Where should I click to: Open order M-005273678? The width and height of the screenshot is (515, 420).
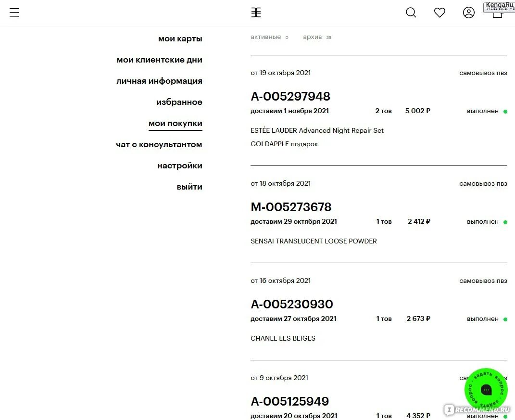pos(291,207)
